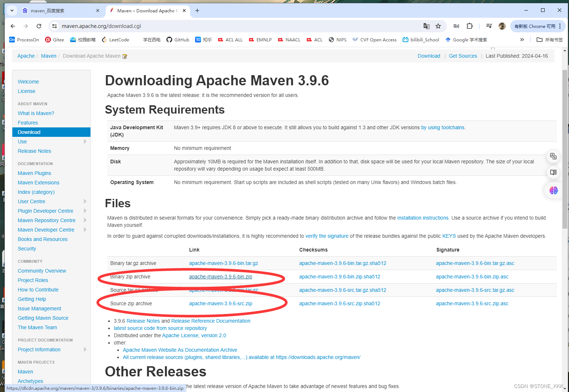Open the NAACL bookmark
The width and height of the screenshot is (569, 392).
tap(289, 40)
